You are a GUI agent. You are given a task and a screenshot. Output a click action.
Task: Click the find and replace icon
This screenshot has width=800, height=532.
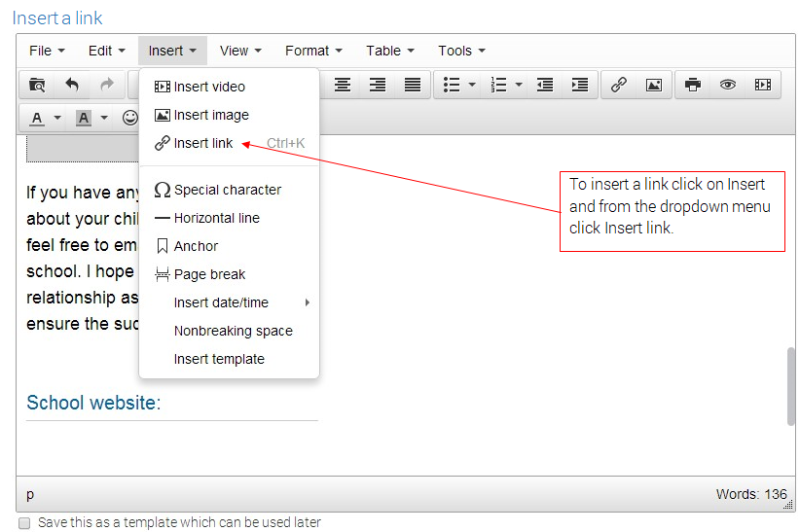click(37, 85)
